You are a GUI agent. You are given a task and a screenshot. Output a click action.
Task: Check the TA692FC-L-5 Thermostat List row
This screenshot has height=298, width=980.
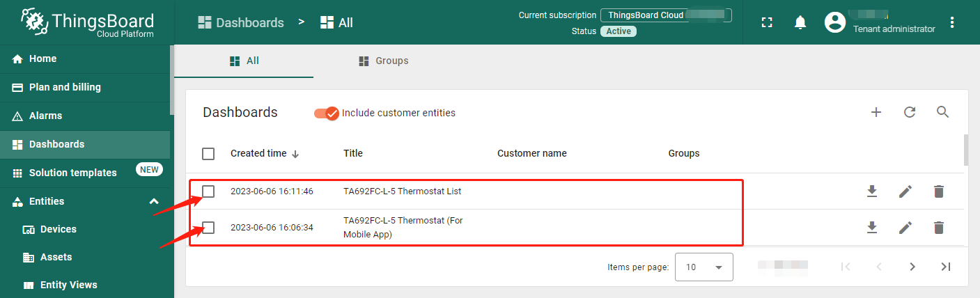(208, 191)
